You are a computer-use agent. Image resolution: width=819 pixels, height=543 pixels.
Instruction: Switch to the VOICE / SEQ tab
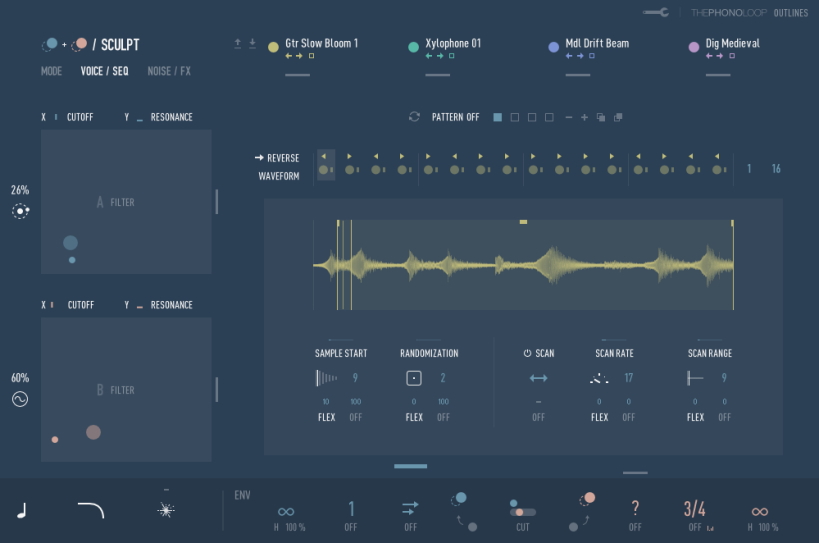coord(104,71)
